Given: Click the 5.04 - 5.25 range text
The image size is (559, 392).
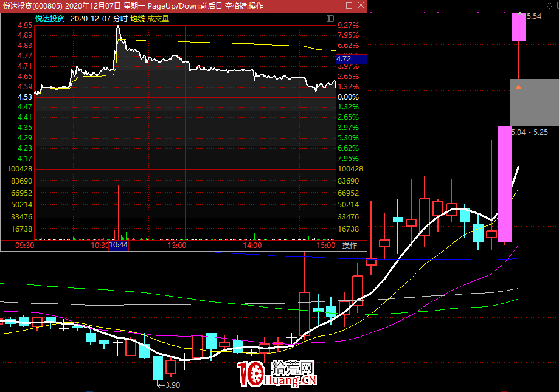Looking at the screenshot, I should pyautogui.click(x=530, y=132).
